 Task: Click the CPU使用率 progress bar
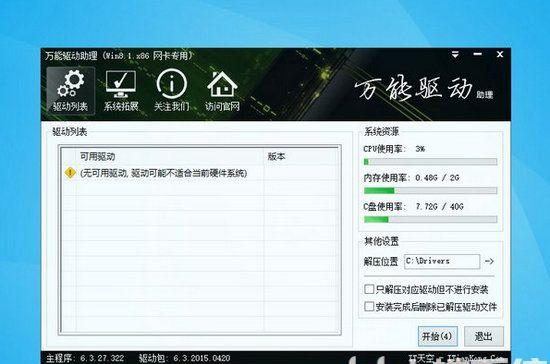coord(430,162)
